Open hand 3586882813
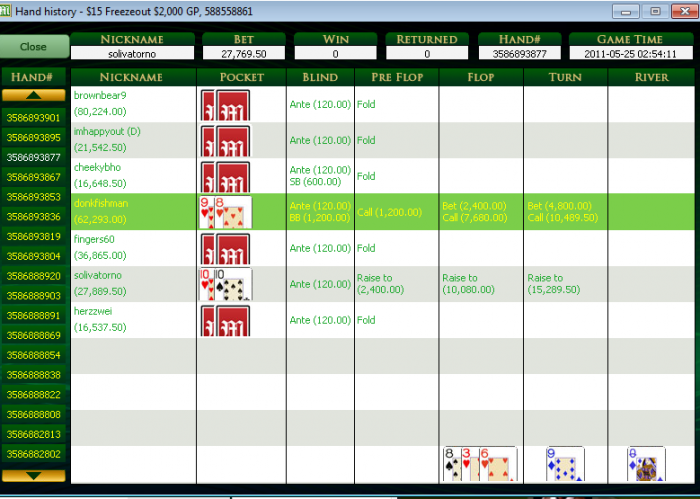 33,434
